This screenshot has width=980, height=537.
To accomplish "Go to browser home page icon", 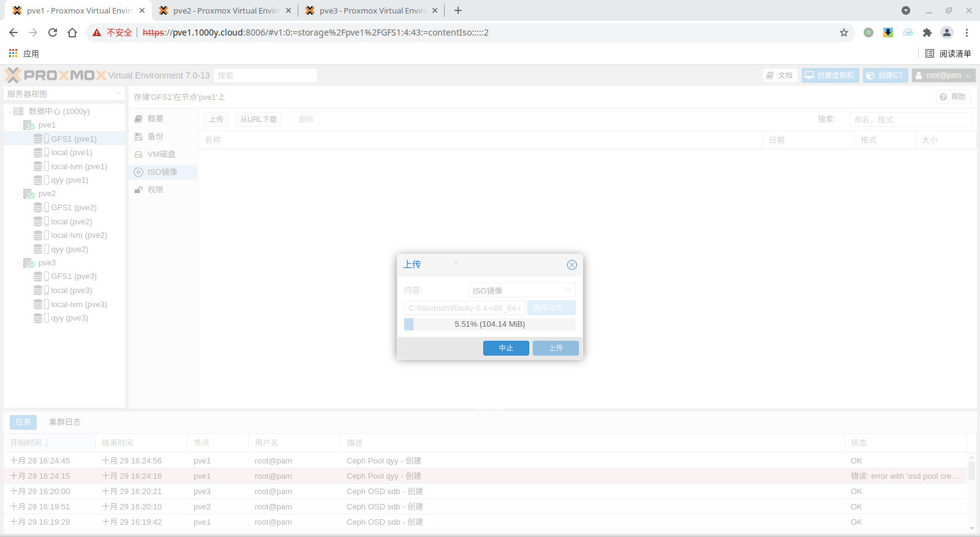I will [x=72, y=32].
